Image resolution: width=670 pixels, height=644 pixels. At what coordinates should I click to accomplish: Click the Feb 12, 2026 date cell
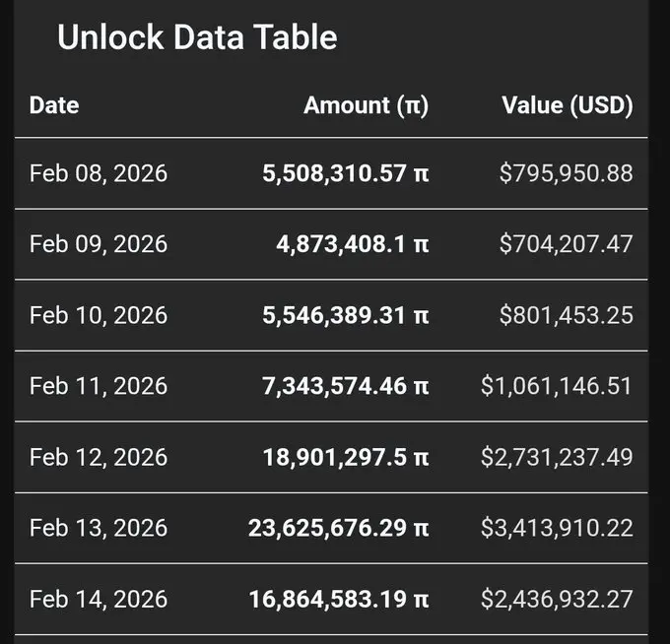[99, 457]
